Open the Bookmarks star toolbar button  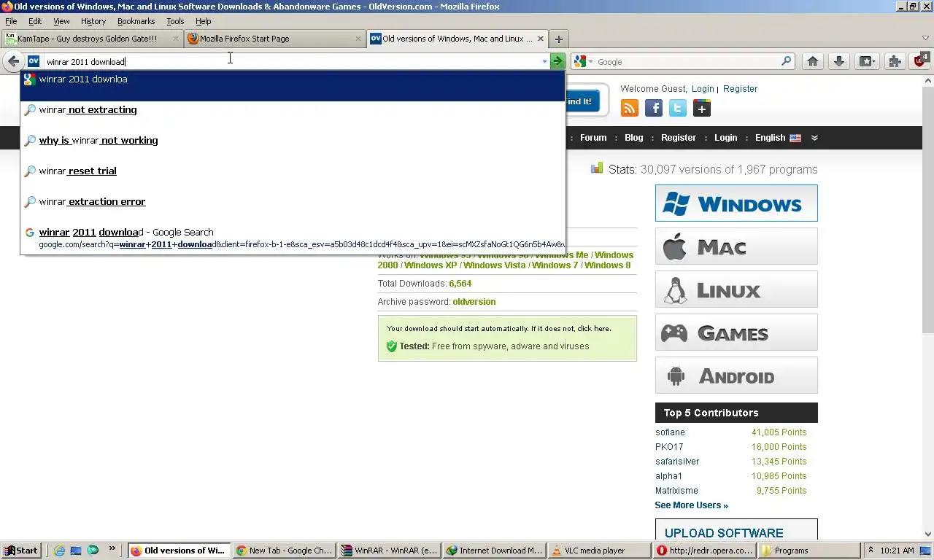click(x=867, y=62)
